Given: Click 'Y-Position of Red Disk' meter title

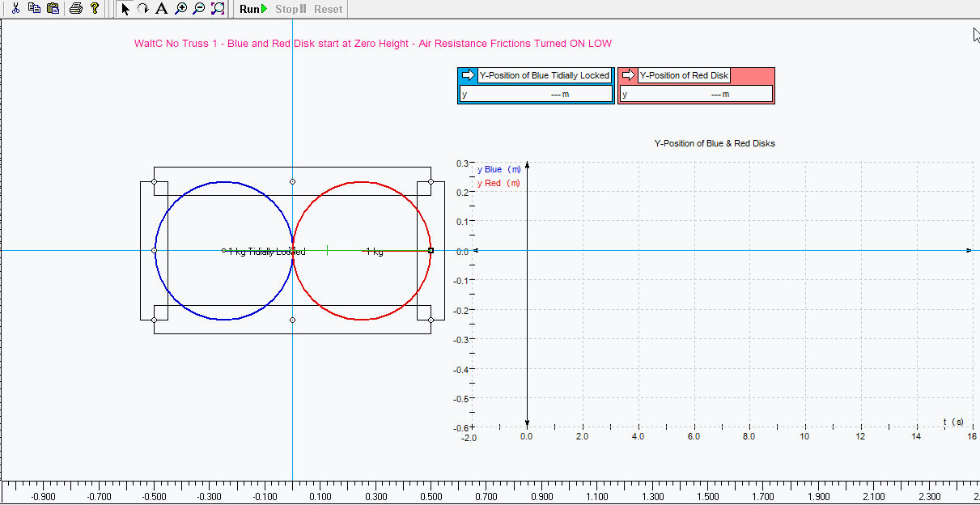Looking at the screenshot, I should [685, 75].
